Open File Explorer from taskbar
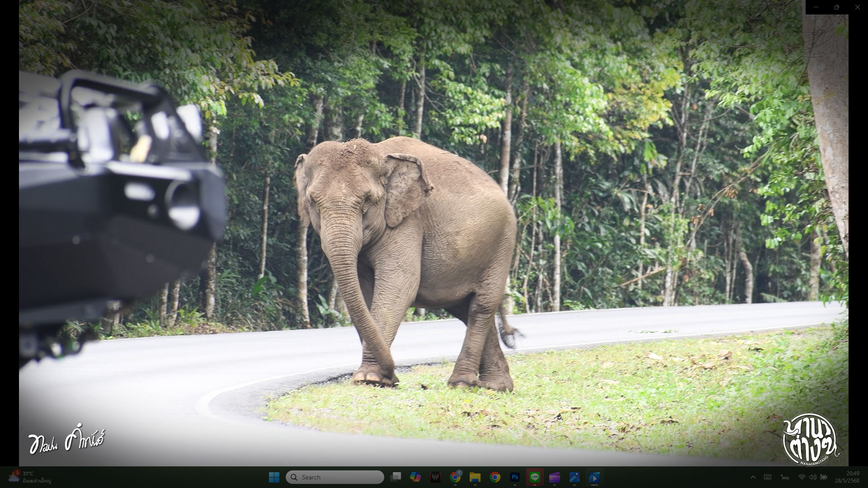The image size is (868, 488). [x=475, y=477]
